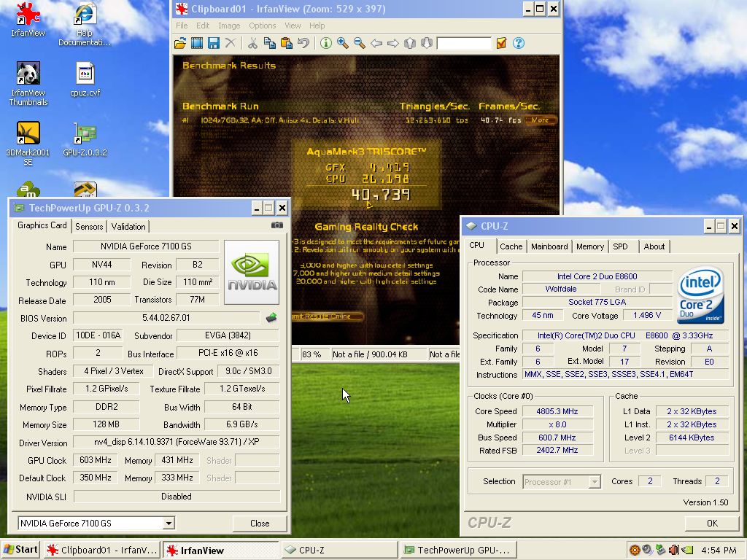Screen dimensions: 747x560
Task: Open Help Documentation desktop icon
Action: (85, 24)
